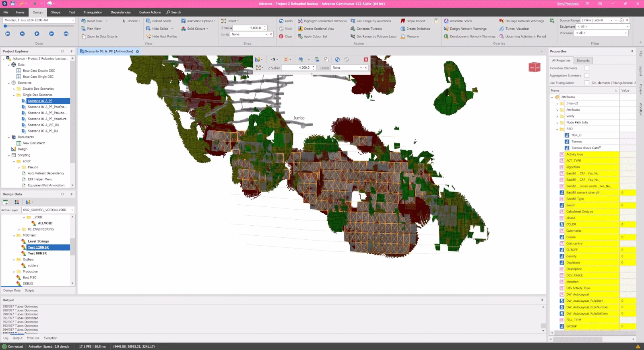Toggle the Individual Elements checkbox
The height and width of the screenshot is (350, 644).
(x=586, y=68)
